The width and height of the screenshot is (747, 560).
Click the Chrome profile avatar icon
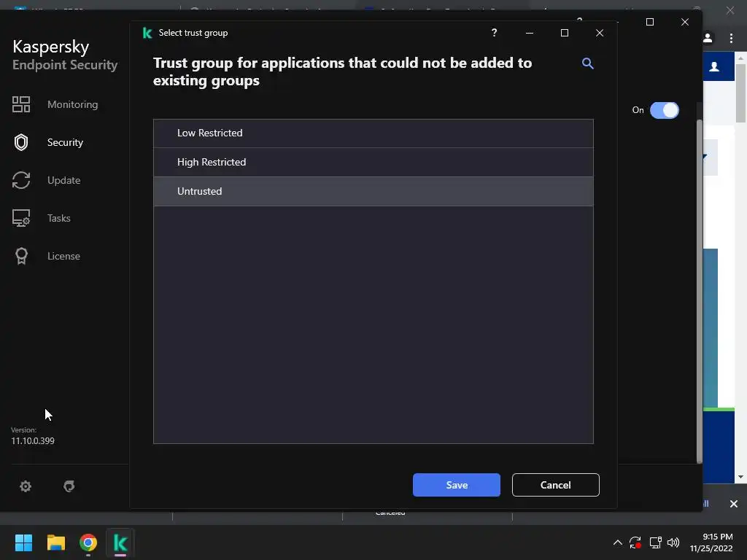[x=708, y=38]
